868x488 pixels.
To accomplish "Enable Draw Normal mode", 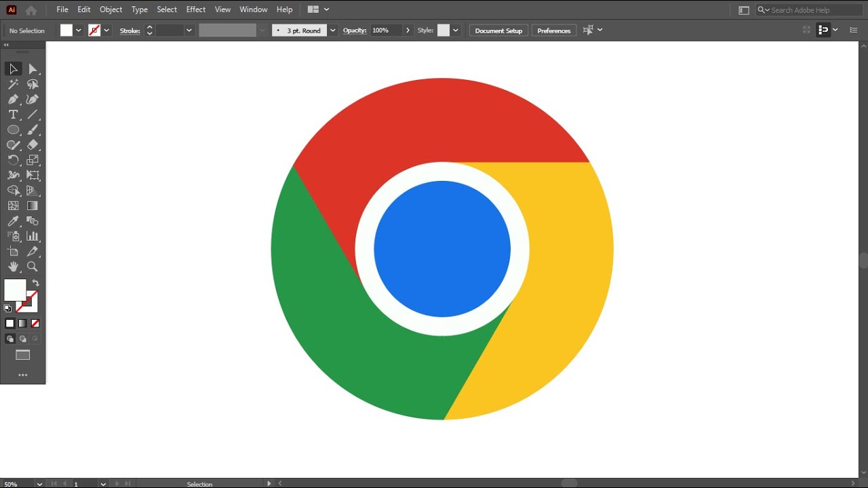I will pyautogui.click(x=10, y=339).
